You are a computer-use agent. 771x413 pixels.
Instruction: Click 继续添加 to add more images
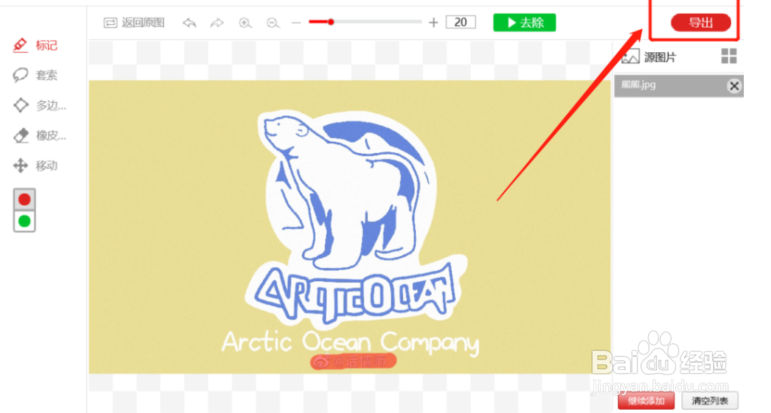pos(646,401)
